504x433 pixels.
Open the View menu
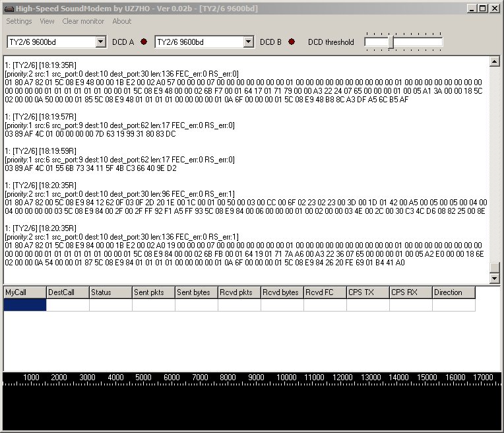pyautogui.click(x=47, y=21)
